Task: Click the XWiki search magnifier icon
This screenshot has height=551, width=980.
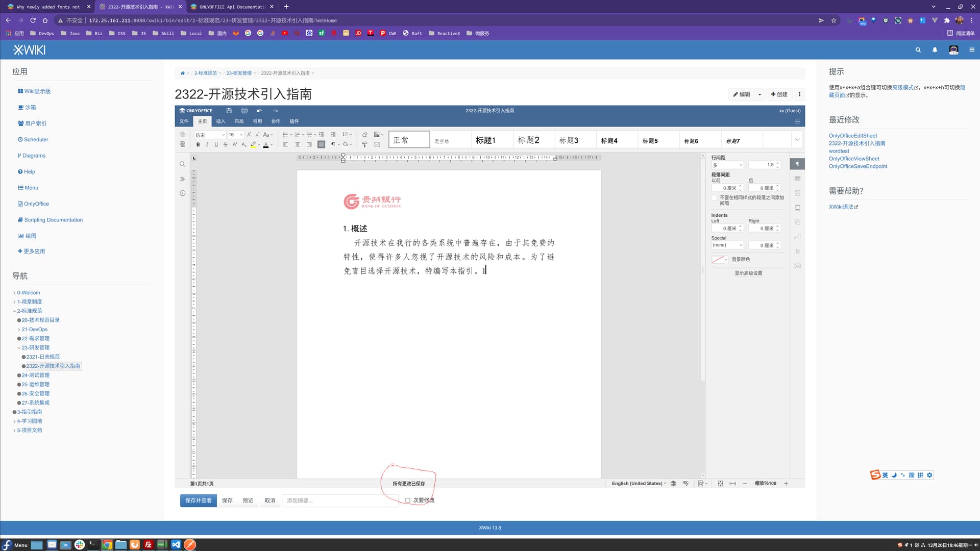Action: pos(918,50)
